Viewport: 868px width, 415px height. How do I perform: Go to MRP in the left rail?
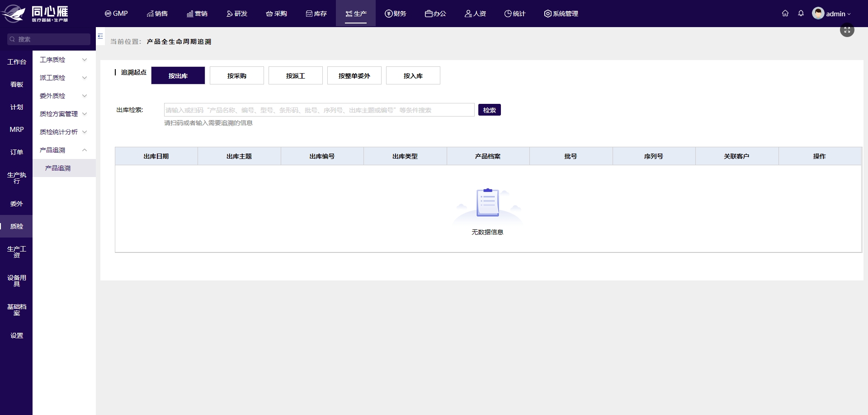pos(16,130)
